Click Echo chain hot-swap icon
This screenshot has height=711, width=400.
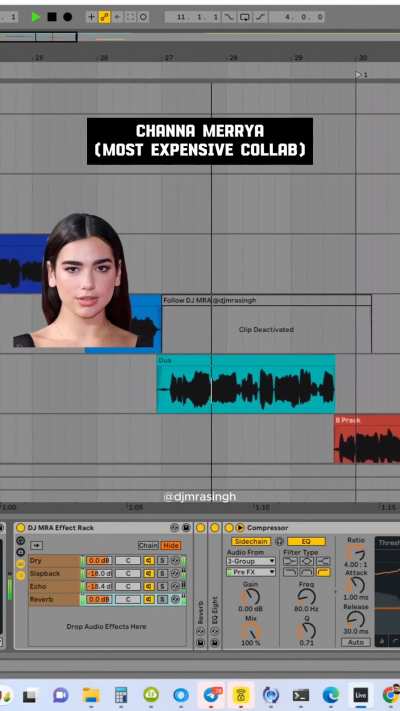click(x=175, y=586)
